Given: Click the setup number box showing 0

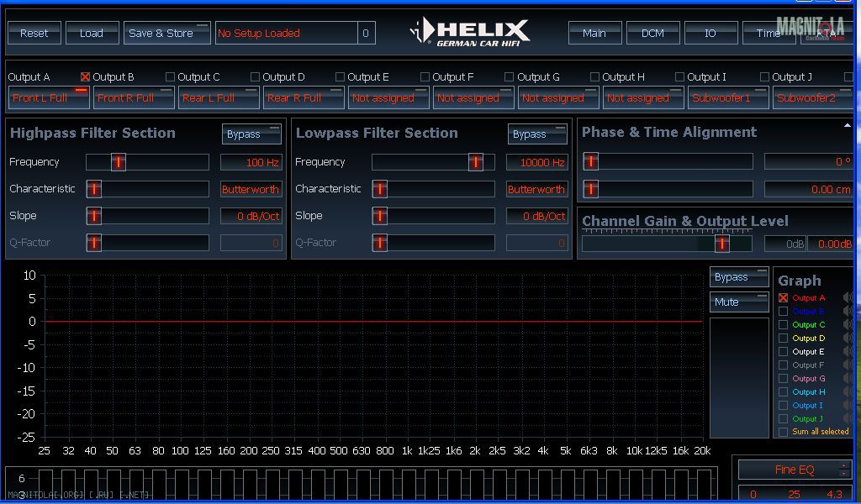Looking at the screenshot, I should pyautogui.click(x=367, y=33).
